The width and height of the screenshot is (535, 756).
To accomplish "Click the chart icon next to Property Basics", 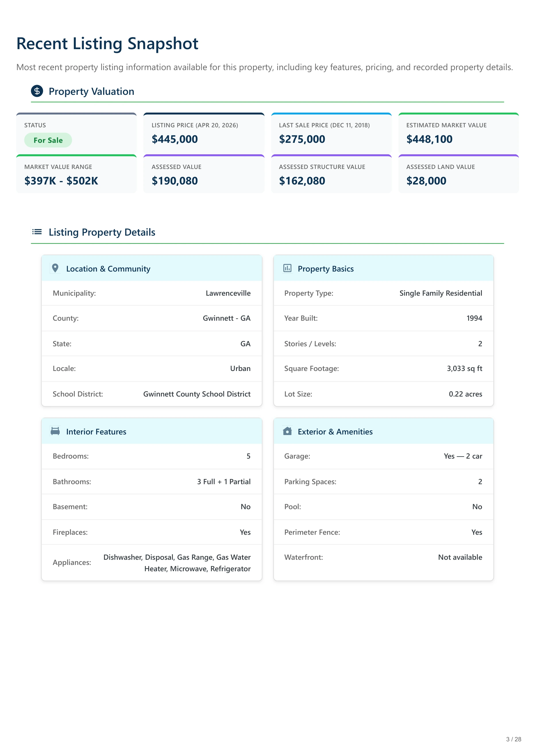I will pyautogui.click(x=287, y=268).
